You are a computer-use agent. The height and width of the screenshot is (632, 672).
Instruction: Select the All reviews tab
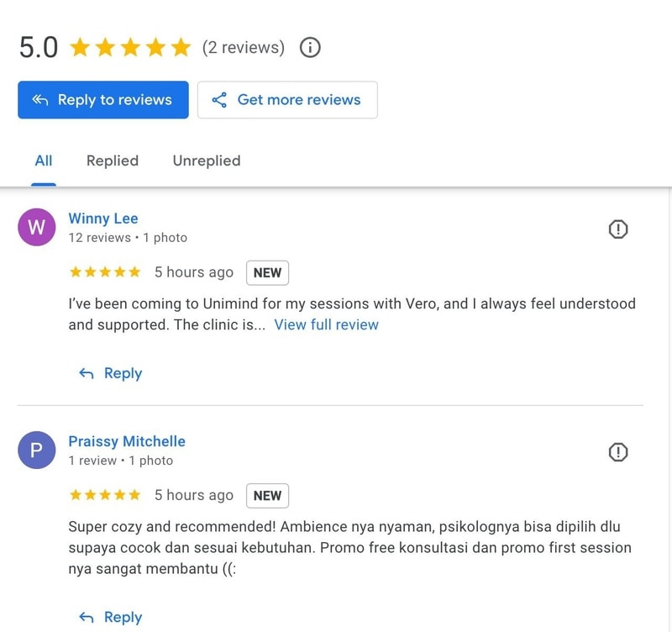pyautogui.click(x=44, y=161)
